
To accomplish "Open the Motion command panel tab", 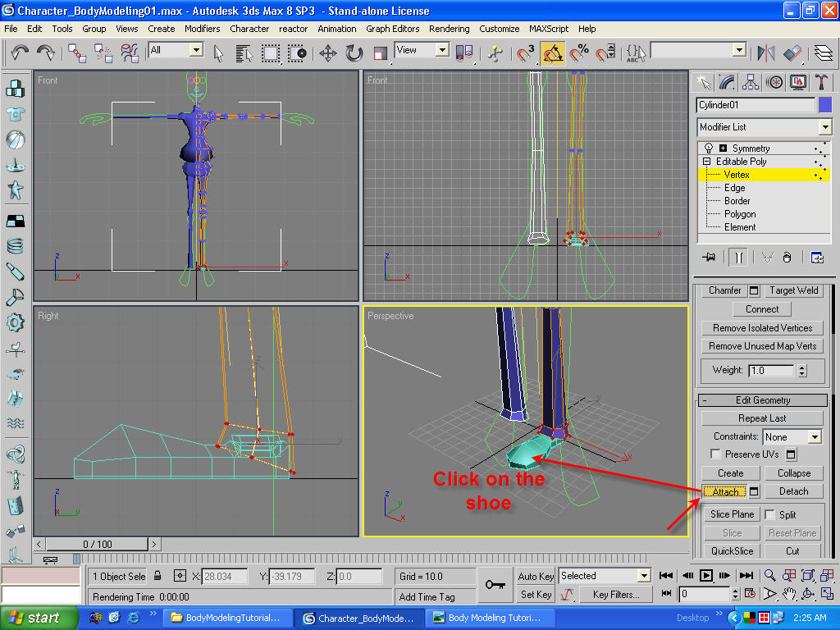I will [x=774, y=82].
